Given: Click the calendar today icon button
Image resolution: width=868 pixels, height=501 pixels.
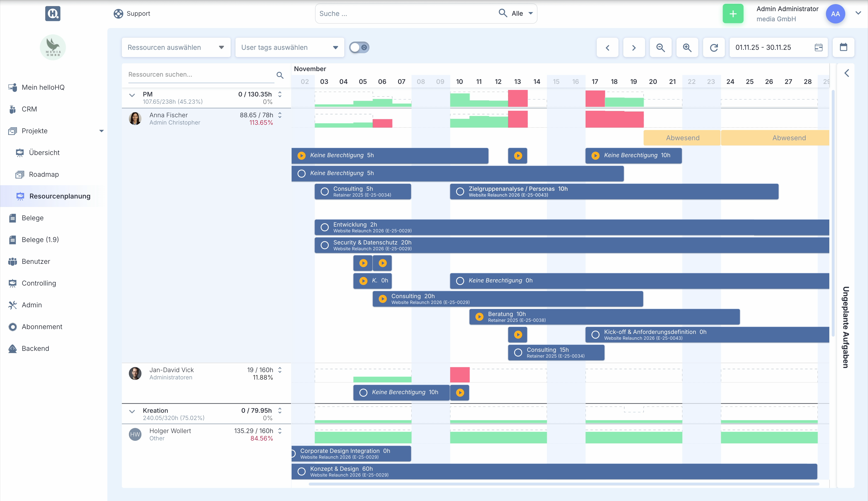Looking at the screenshot, I should (843, 47).
